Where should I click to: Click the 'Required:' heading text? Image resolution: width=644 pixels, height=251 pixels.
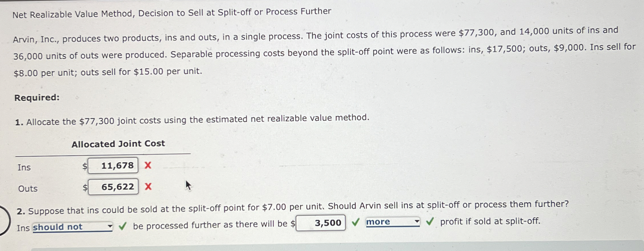pos(37,97)
